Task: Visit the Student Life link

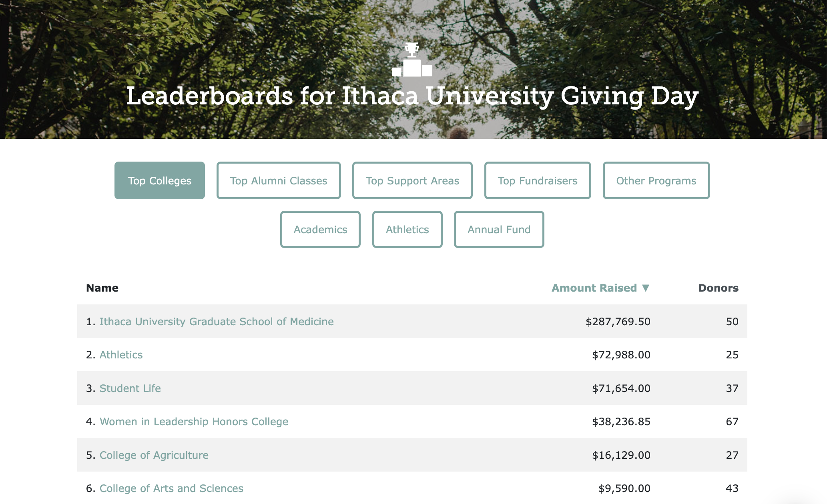Action: click(130, 388)
